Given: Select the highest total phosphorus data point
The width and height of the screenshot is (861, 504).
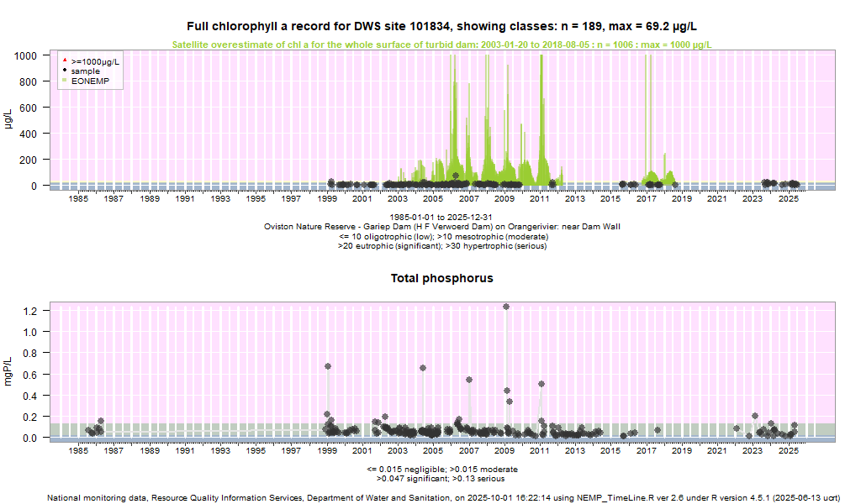Looking at the screenshot, I should [x=506, y=307].
